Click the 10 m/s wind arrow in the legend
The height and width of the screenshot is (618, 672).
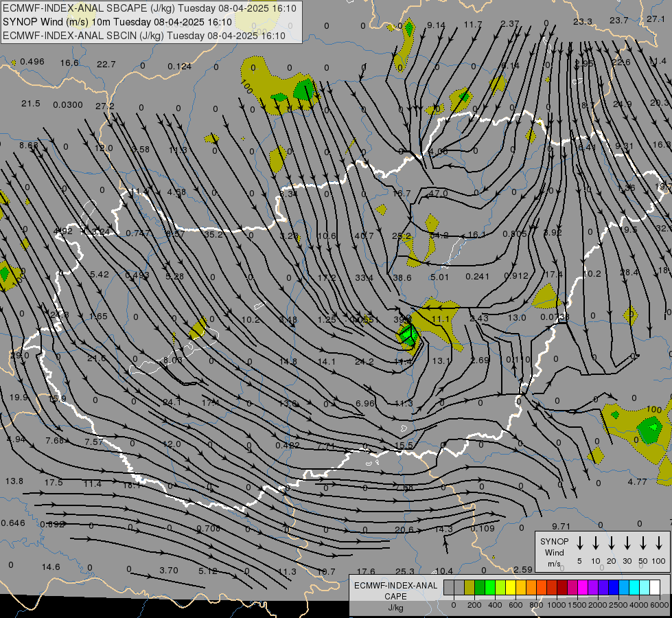coord(595,543)
